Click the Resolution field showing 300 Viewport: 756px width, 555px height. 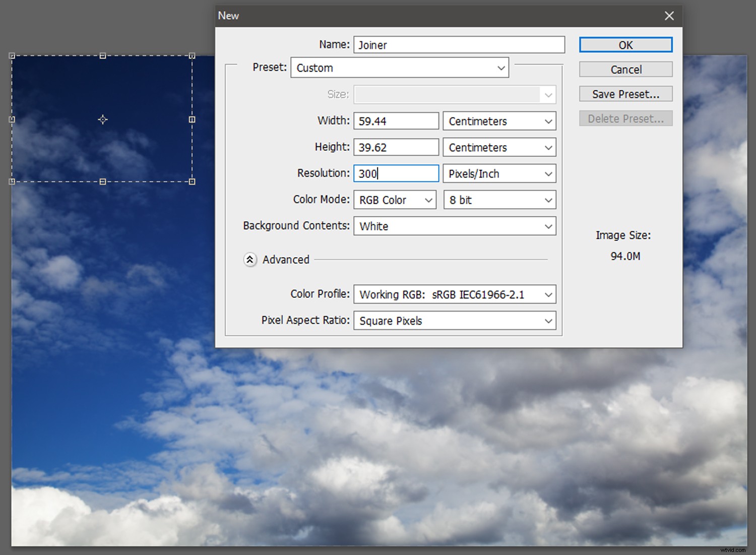coord(396,173)
